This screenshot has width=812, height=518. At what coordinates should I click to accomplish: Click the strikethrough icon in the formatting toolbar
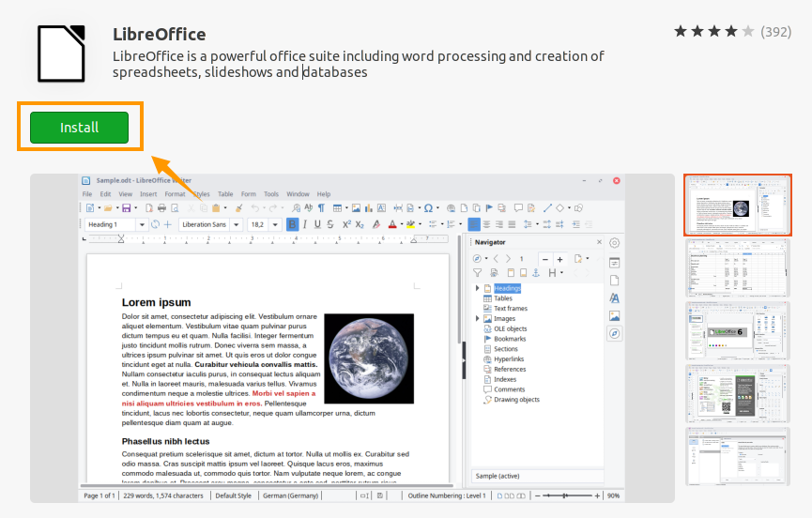tap(331, 224)
